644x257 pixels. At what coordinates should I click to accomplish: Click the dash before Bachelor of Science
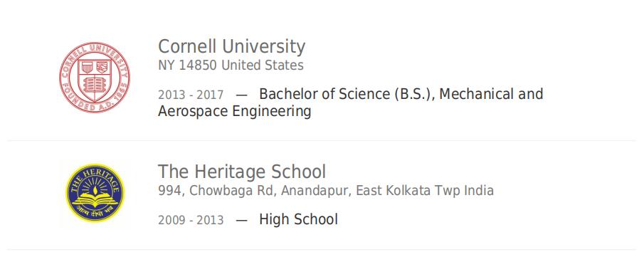pyautogui.click(x=241, y=95)
